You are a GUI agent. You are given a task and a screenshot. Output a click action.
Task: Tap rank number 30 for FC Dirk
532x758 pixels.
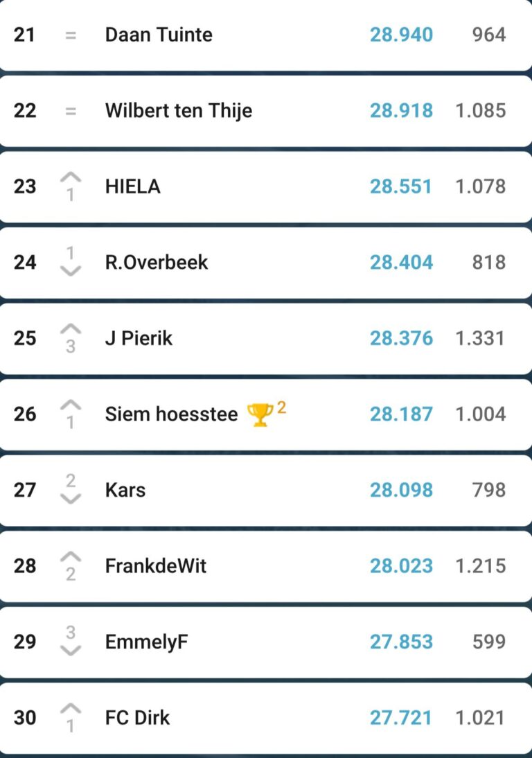25,718
